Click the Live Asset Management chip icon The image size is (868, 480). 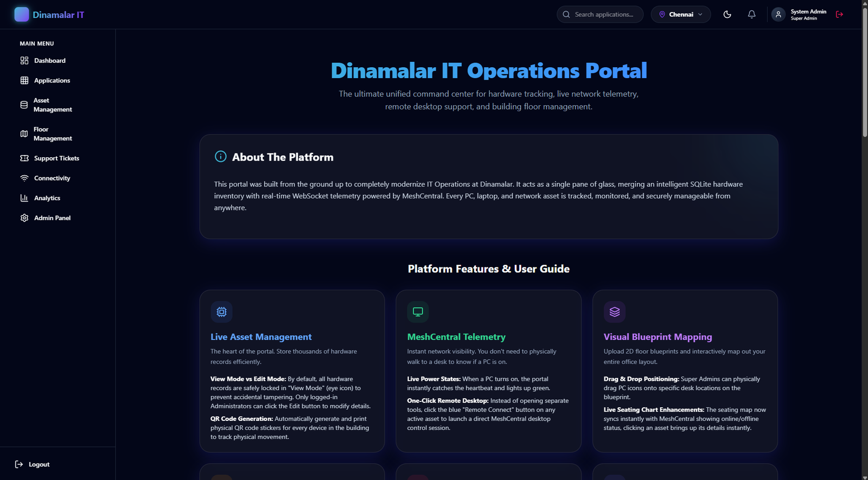coord(221,312)
